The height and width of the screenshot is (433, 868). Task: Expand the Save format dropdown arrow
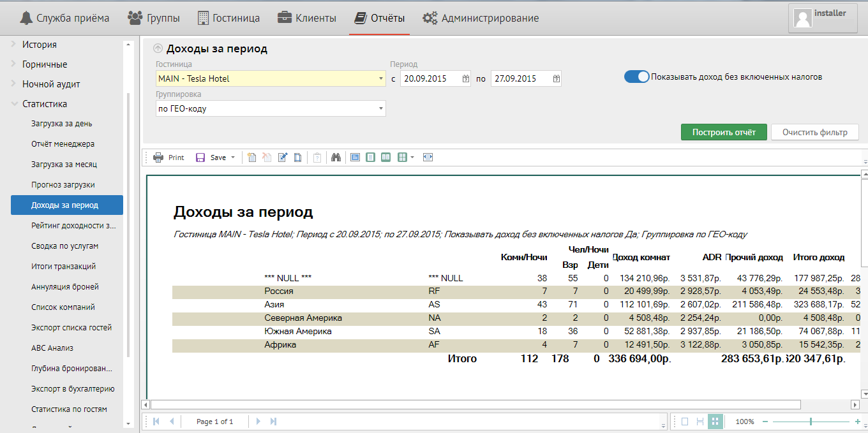[232, 158]
